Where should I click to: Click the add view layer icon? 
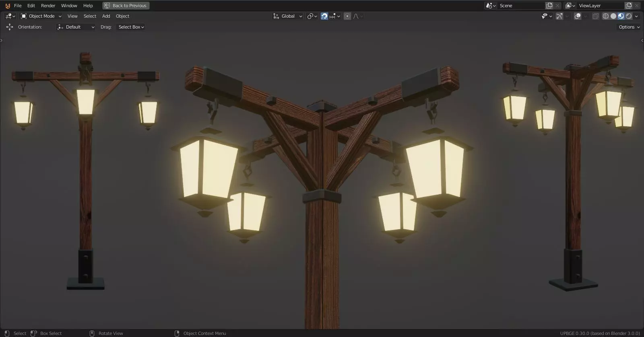(x=628, y=6)
